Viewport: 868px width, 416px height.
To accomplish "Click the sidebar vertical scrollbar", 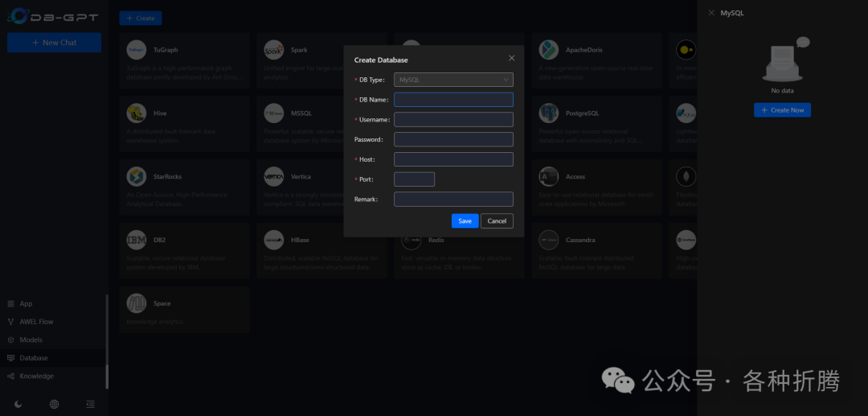I will (x=107, y=342).
